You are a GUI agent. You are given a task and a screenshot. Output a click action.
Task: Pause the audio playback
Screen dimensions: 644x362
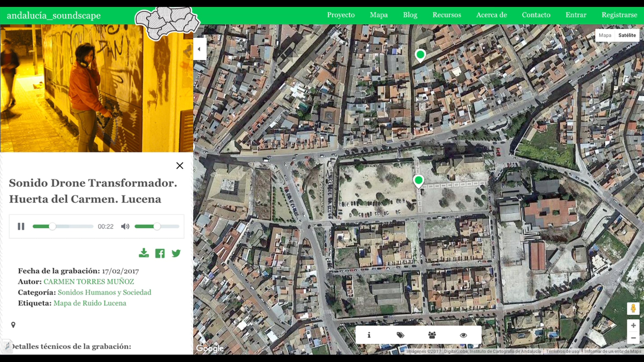(x=21, y=227)
